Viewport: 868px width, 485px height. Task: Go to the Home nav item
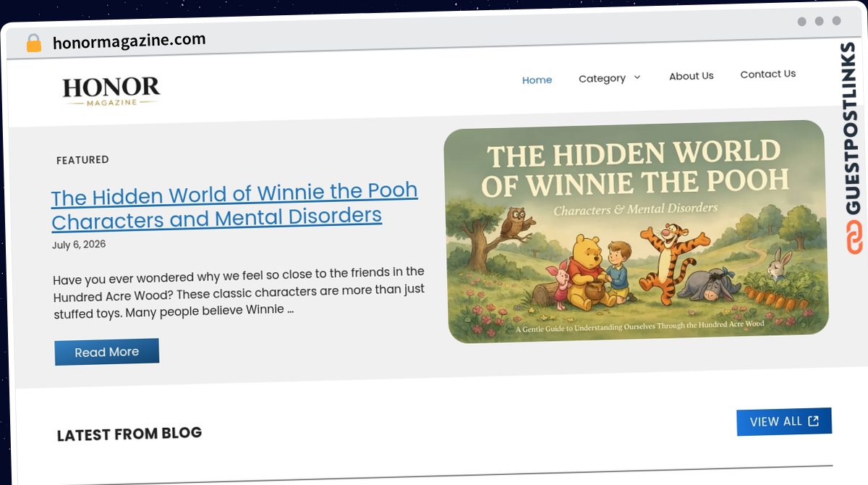[x=537, y=80]
